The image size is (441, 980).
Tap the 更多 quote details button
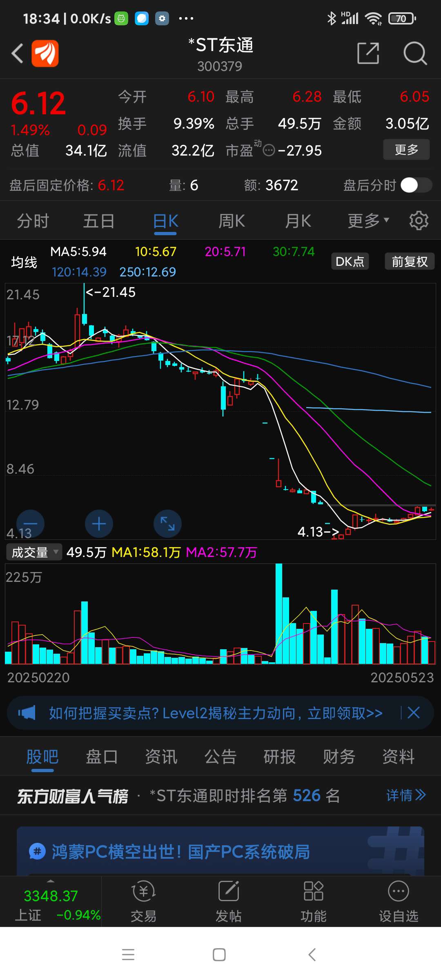tap(406, 149)
